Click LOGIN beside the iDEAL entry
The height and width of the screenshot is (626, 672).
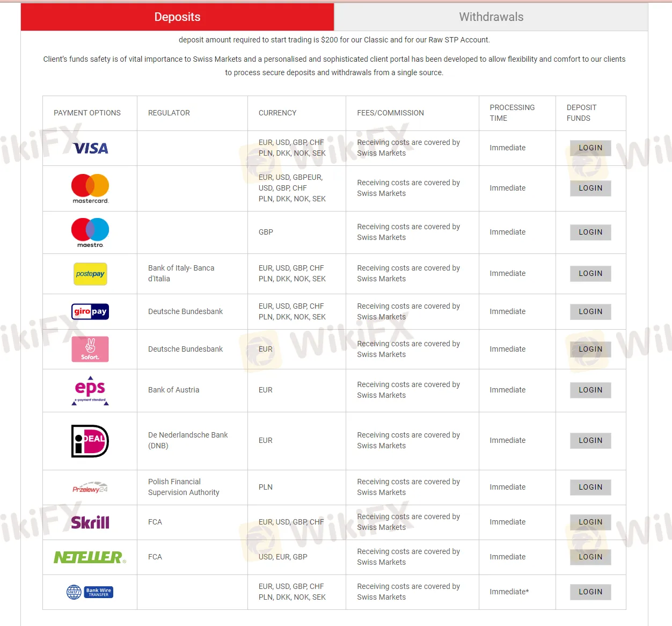(x=590, y=441)
